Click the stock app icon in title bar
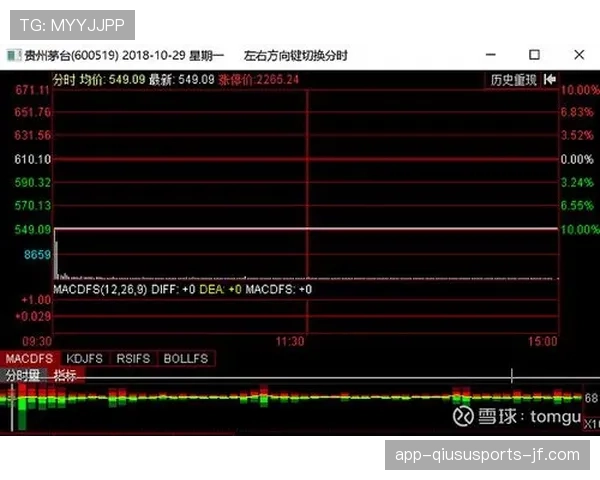Viewport: 600px width, 480px height. click(14, 56)
